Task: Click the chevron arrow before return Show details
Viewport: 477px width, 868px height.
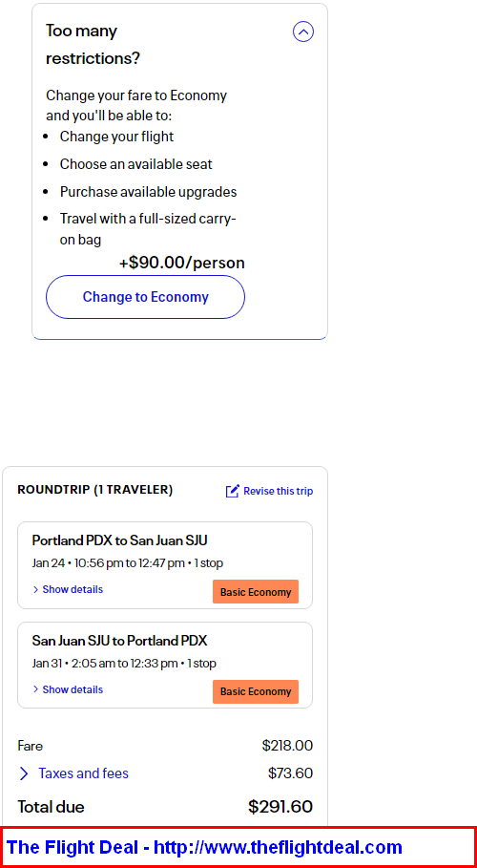Action: point(36,689)
